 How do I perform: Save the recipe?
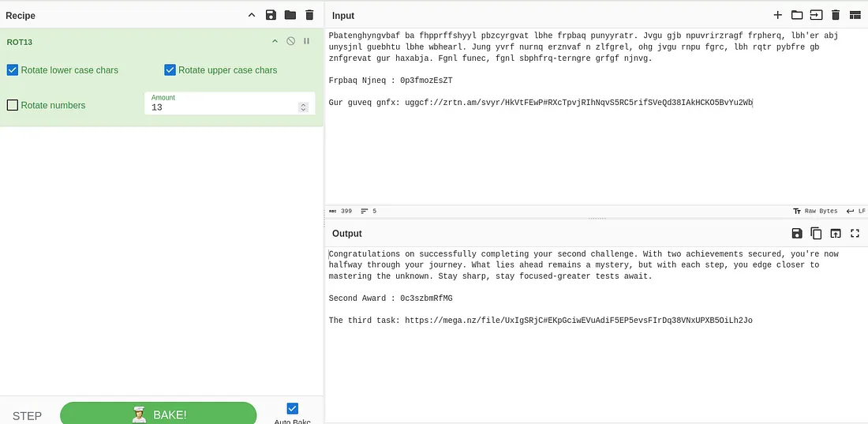point(271,15)
